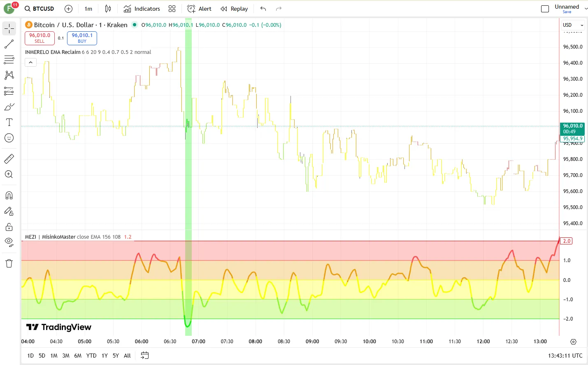Hide all drawings with the eye icon
This screenshot has height=365, width=588.
tap(9, 243)
